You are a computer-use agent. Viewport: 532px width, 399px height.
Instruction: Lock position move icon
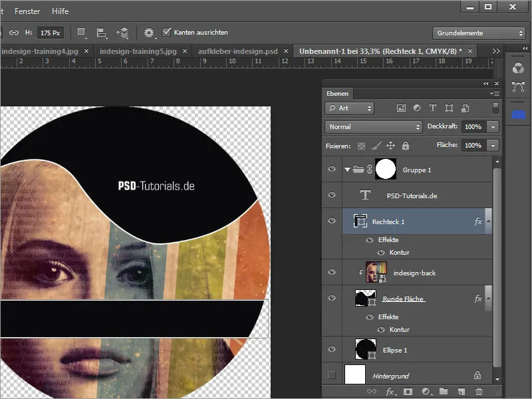point(390,146)
